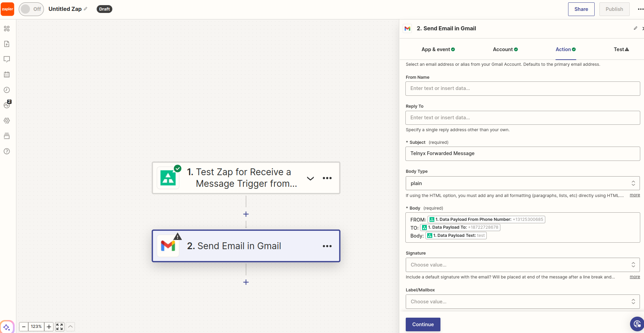The width and height of the screenshot is (644, 333).
Task: Open the settings gear sidebar icon
Action: [x=7, y=121]
